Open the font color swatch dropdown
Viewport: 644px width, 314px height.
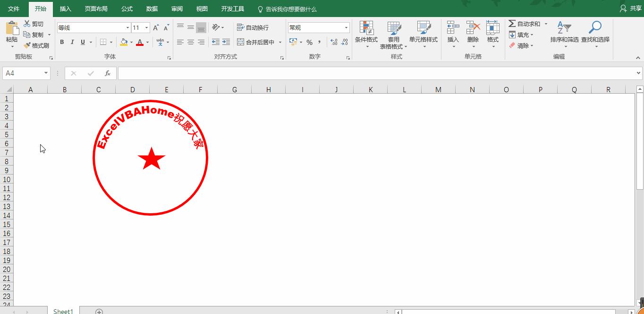pyautogui.click(x=147, y=42)
